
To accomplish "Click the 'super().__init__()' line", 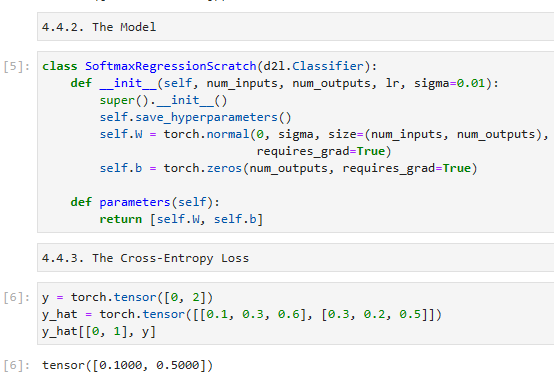I will [x=163, y=100].
